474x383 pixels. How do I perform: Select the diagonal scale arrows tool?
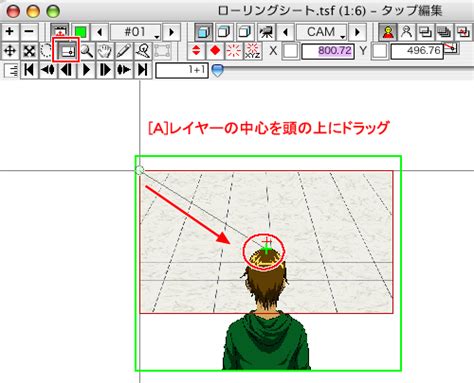pos(29,51)
